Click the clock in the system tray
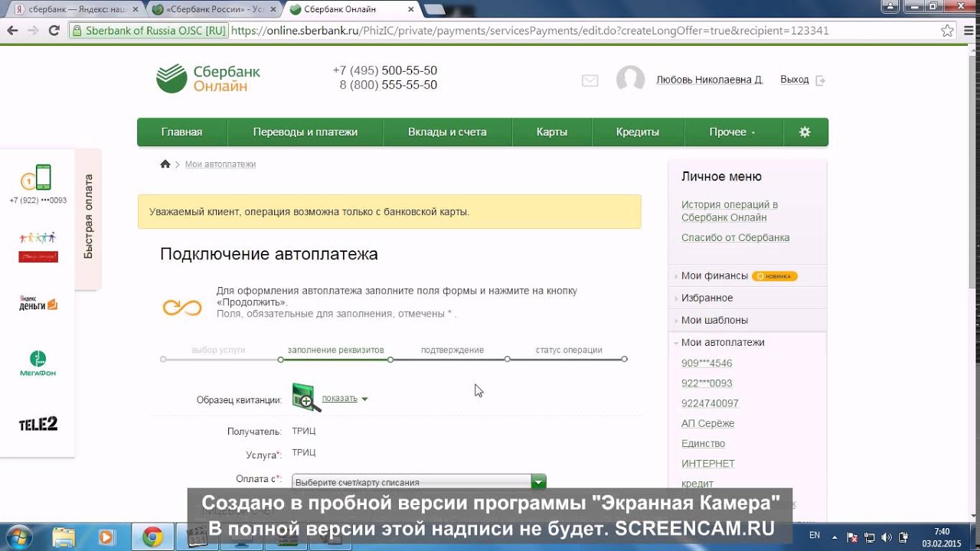Viewport: 980px width, 551px height. pos(942,537)
